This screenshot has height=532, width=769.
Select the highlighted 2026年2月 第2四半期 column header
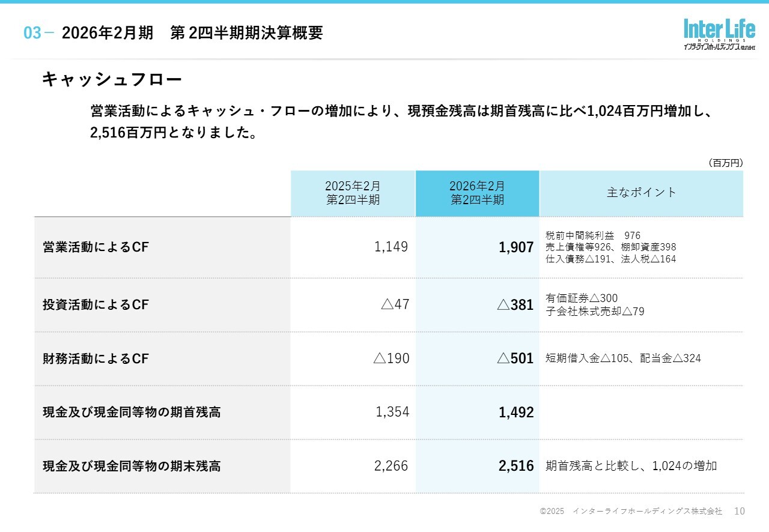pyautogui.click(x=477, y=193)
